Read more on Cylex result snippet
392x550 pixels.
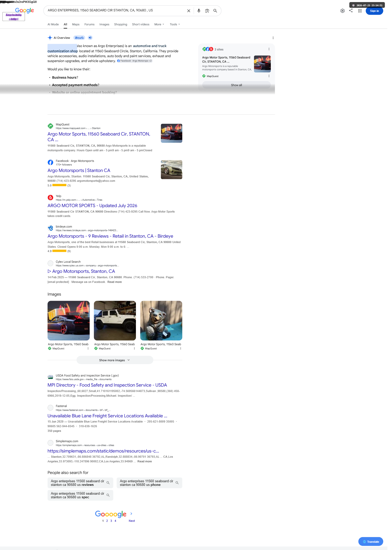click(x=114, y=282)
